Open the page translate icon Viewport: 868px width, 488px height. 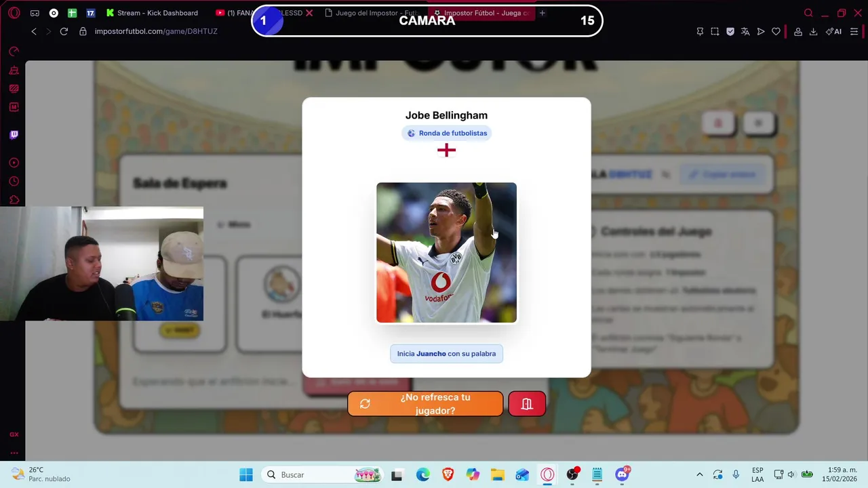click(x=745, y=31)
